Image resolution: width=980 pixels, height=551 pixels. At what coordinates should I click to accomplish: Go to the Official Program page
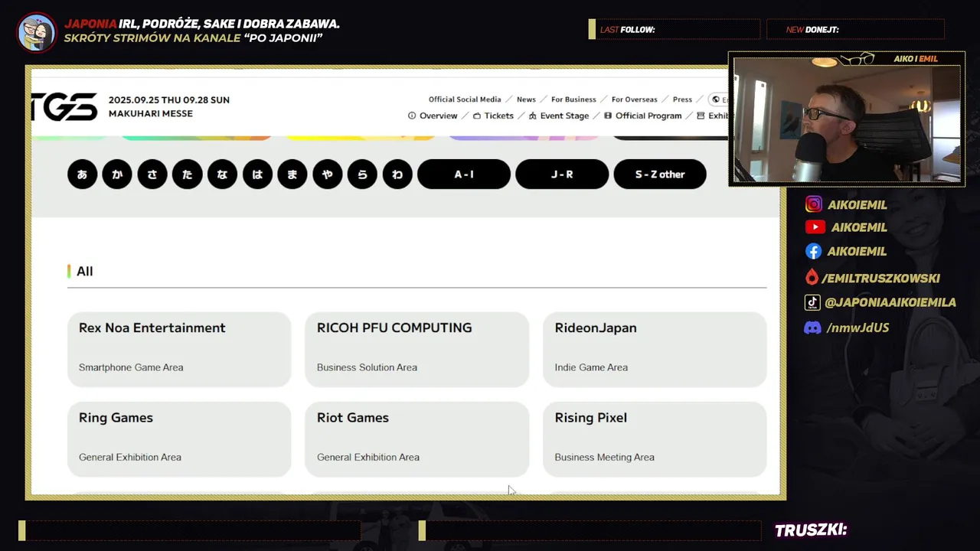click(648, 116)
